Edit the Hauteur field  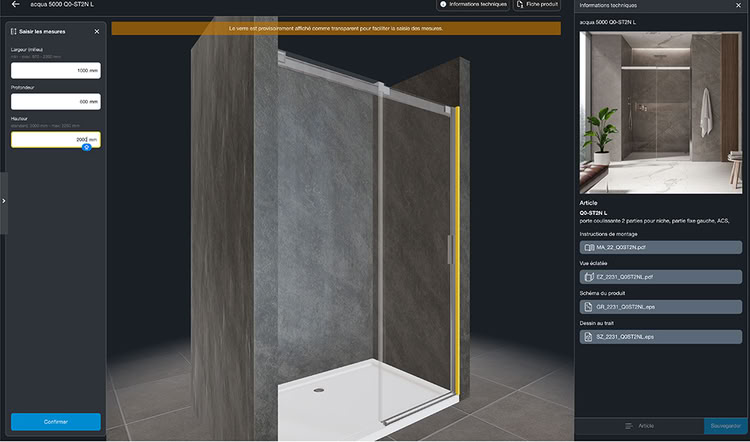[x=56, y=140]
